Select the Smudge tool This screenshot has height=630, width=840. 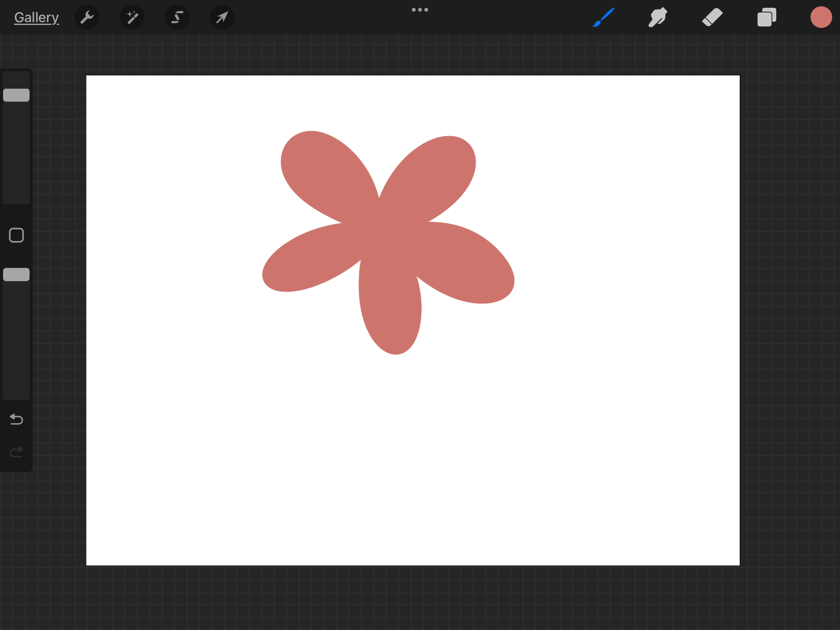click(x=658, y=17)
